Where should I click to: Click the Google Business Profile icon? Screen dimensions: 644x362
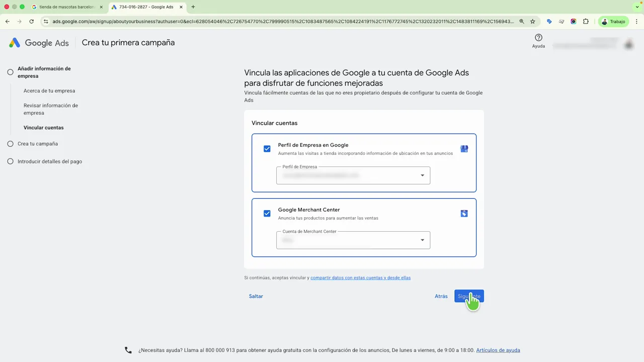464,149
